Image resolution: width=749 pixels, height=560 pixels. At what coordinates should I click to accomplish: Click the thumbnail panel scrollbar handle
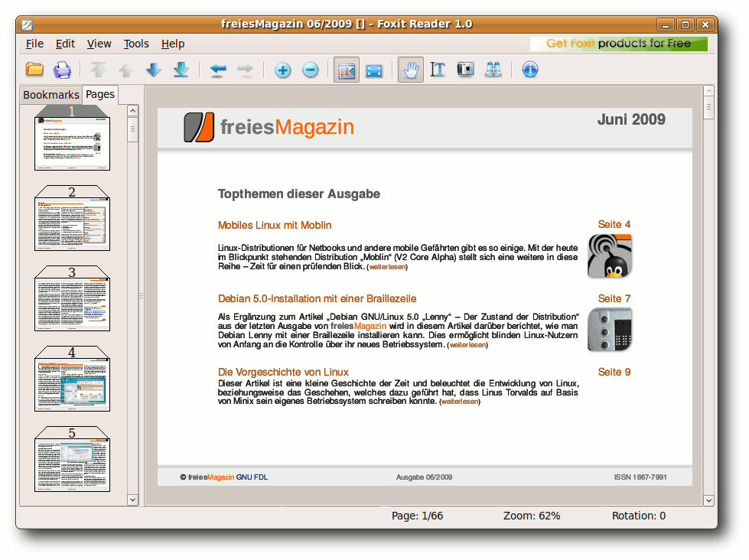pos(133,129)
